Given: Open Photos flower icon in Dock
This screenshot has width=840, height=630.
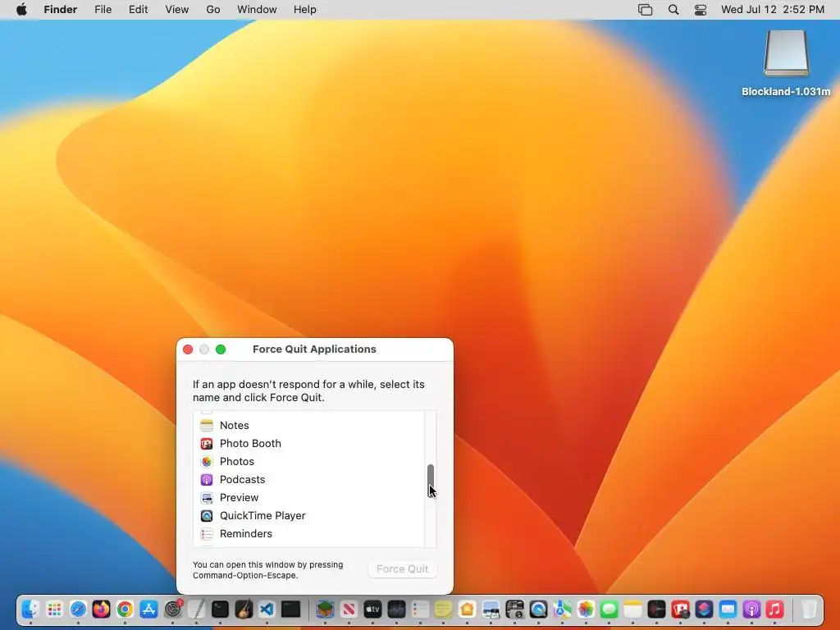Looking at the screenshot, I should (x=586, y=609).
